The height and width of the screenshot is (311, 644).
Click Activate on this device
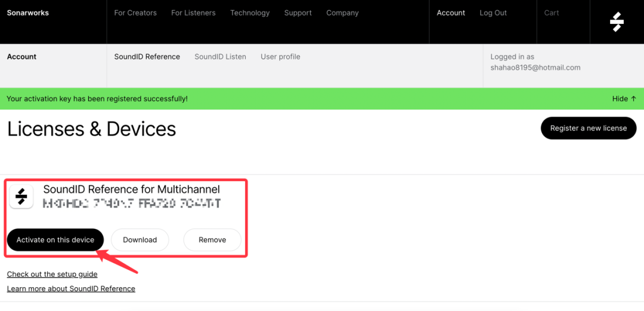pos(55,240)
